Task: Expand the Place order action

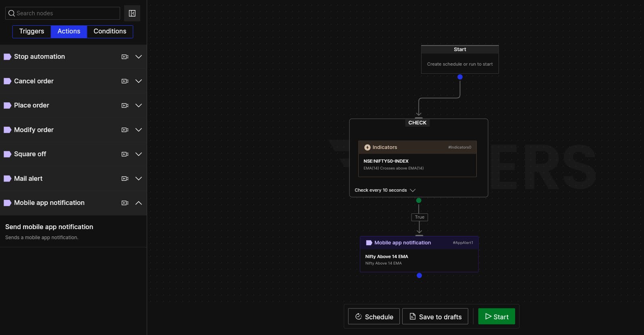Action: (139, 105)
